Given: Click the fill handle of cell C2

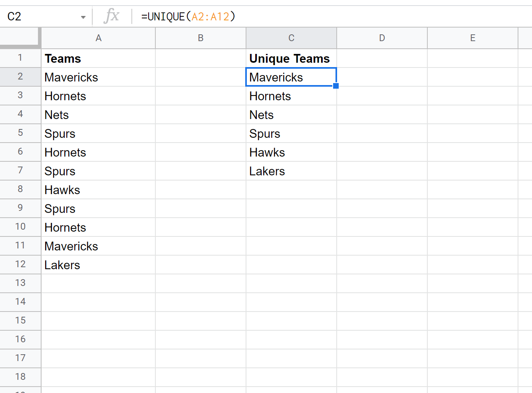Looking at the screenshot, I should tap(336, 86).
